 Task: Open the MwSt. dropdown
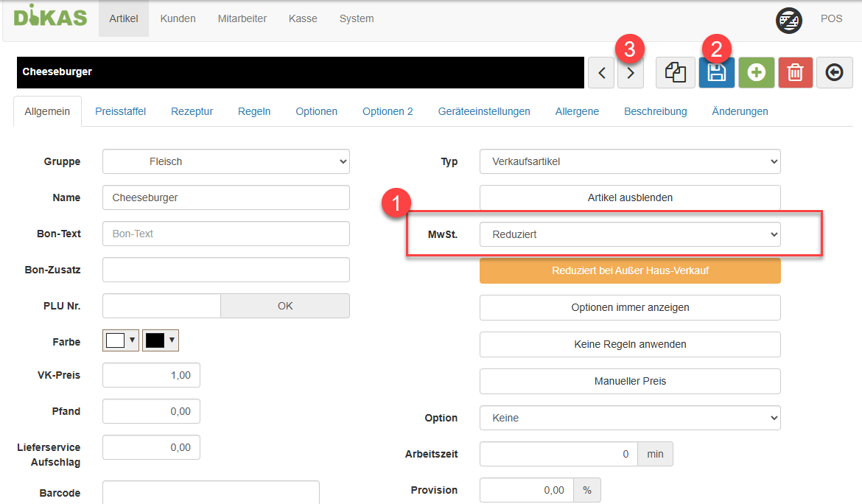pyautogui.click(x=630, y=234)
